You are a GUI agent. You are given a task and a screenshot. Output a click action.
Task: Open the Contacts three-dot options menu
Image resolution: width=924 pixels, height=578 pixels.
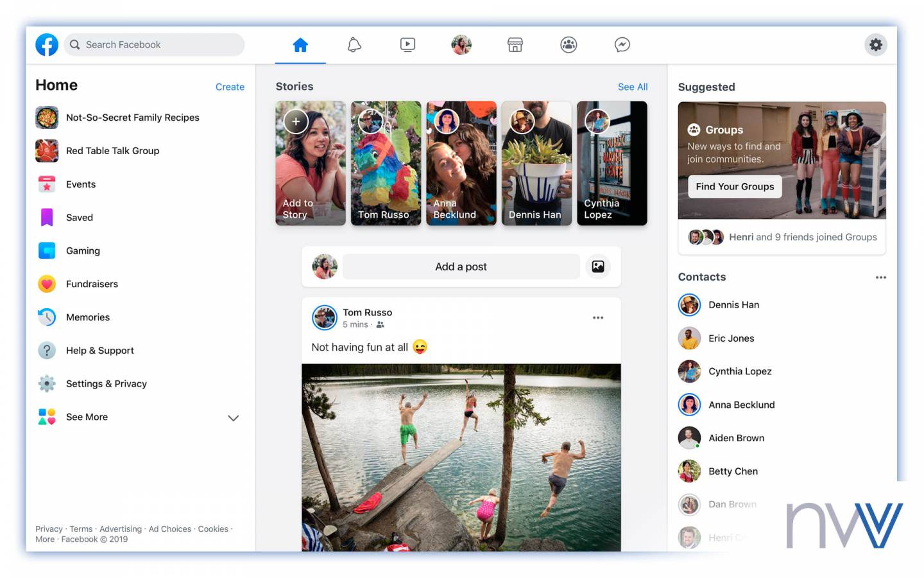pos(881,277)
